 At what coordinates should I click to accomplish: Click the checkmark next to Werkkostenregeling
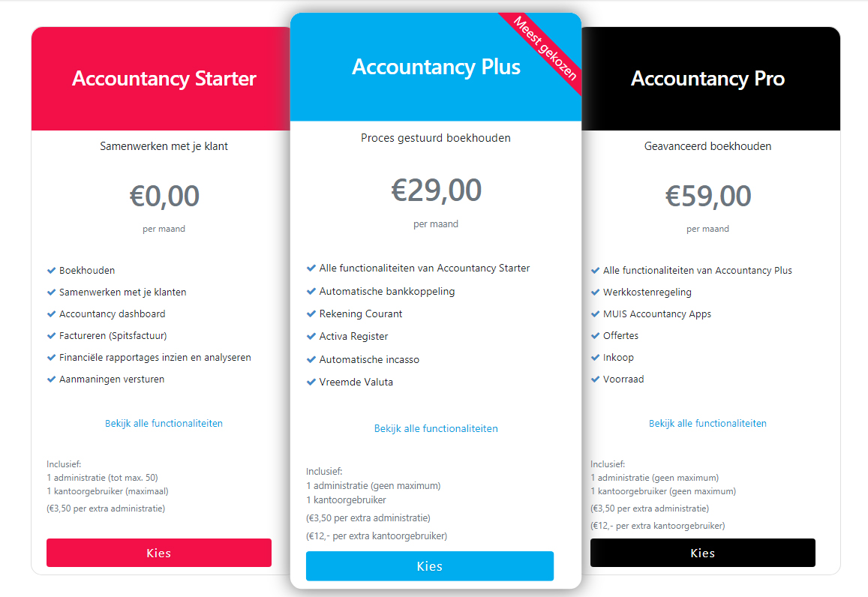click(x=595, y=292)
